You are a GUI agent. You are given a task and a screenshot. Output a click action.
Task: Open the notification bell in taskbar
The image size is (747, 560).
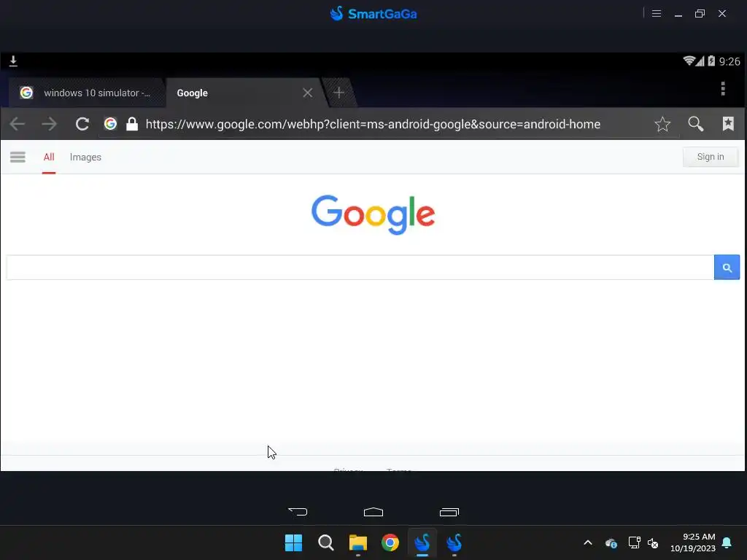pos(727,542)
